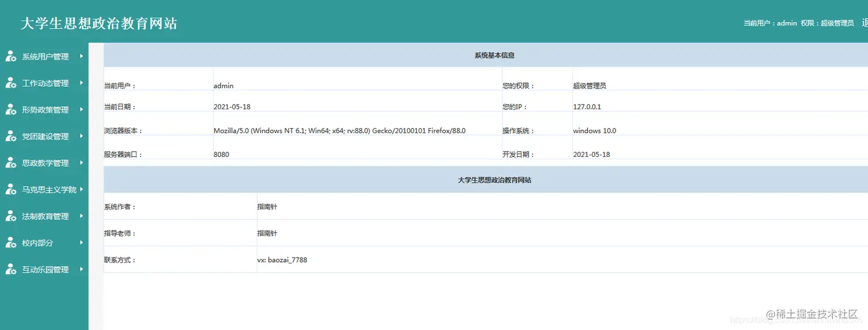Click the 您的IP： label
Screen dimensions: 868x330
(514, 107)
